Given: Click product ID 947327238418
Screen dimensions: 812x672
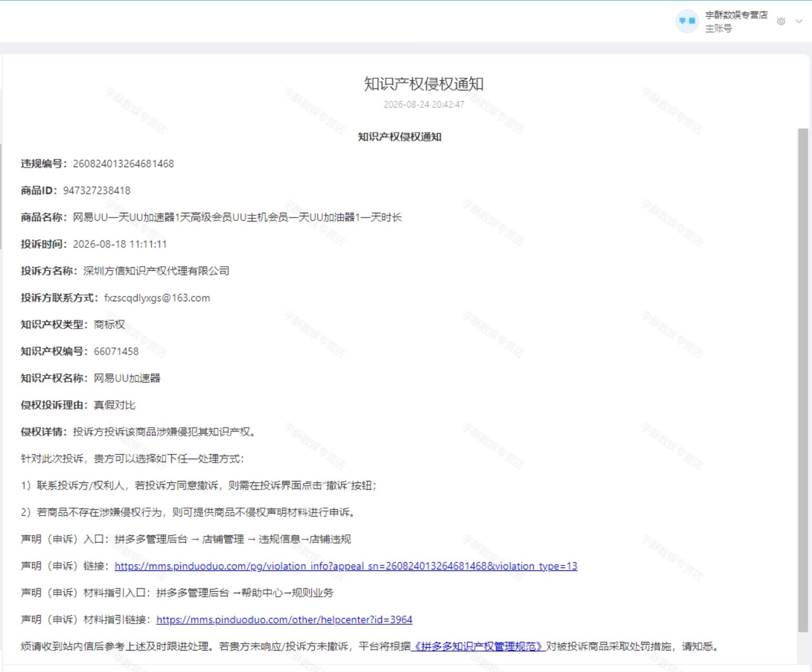Looking at the screenshot, I should point(97,191).
